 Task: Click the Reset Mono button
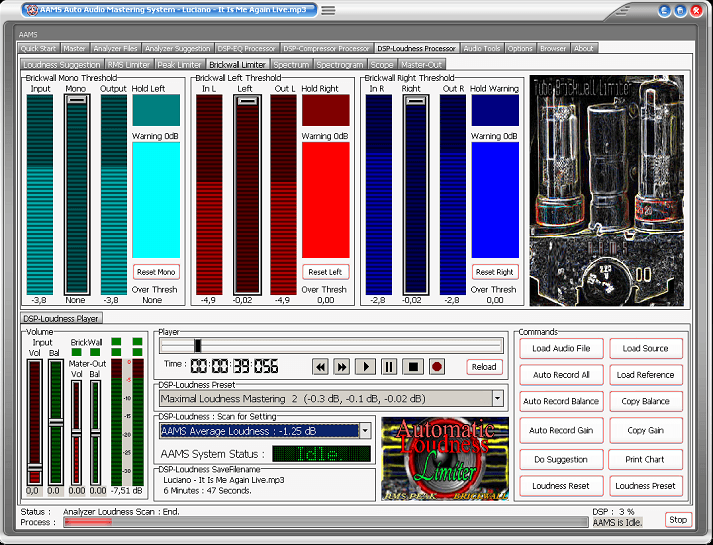pos(156,272)
